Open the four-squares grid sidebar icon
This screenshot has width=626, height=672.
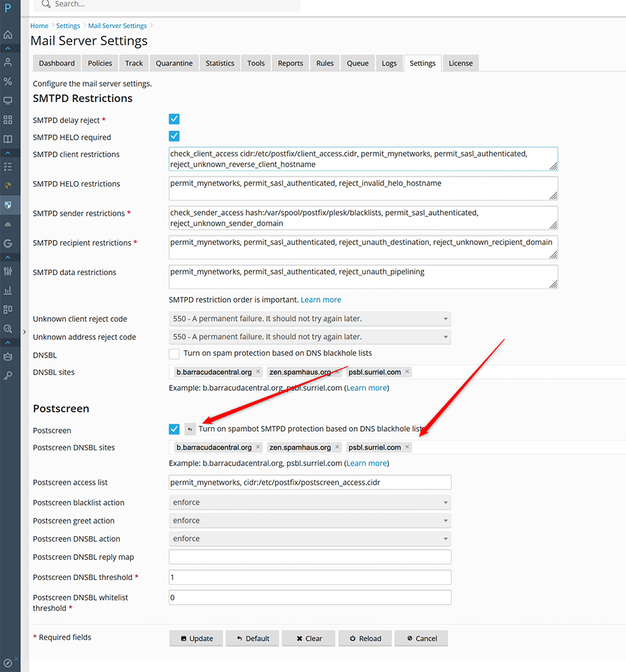[8, 120]
